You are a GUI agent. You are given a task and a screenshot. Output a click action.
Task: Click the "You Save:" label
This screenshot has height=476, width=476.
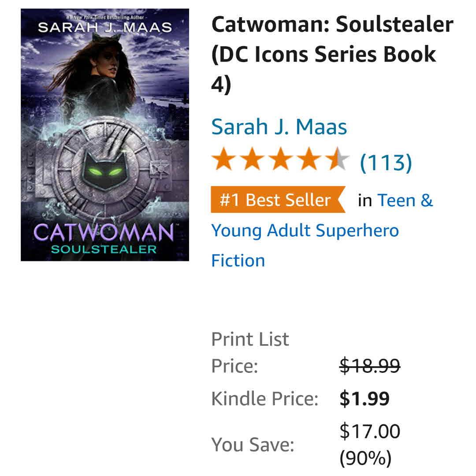[x=253, y=444]
